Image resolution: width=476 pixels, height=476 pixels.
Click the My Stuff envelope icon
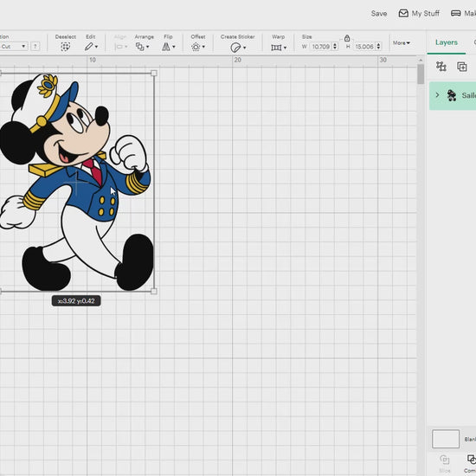(x=403, y=13)
